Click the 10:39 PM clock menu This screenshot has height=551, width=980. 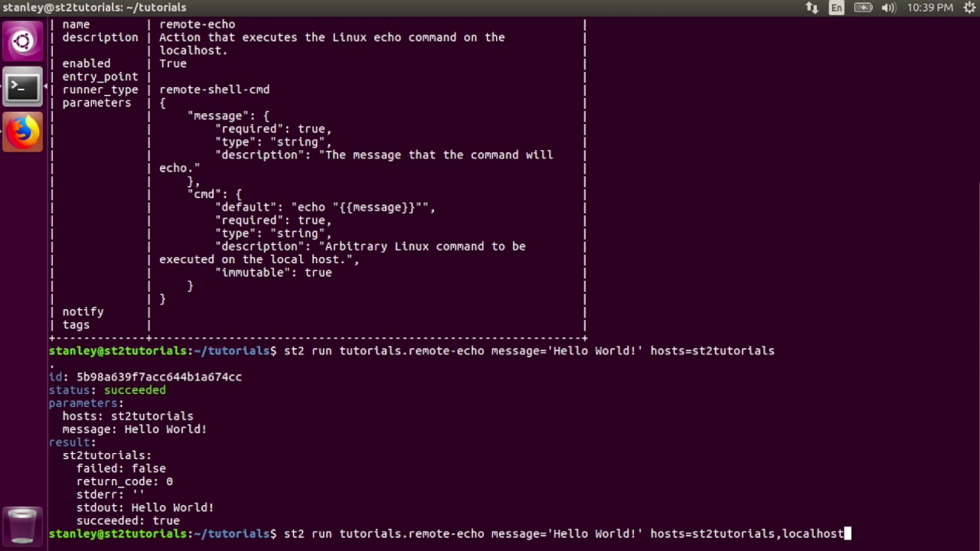point(929,8)
